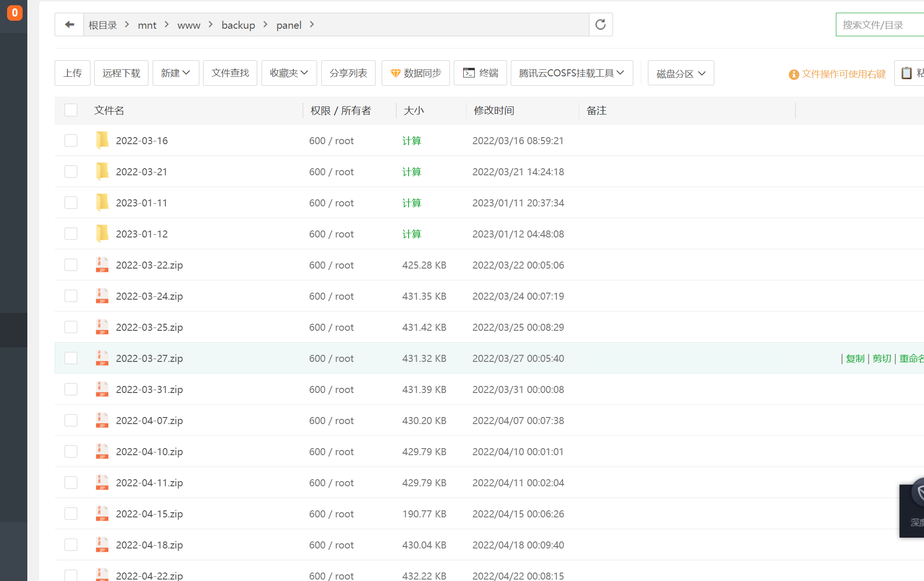Click the zip icon of 2022-03-27.zip
The image size is (924, 581).
[x=102, y=358]
